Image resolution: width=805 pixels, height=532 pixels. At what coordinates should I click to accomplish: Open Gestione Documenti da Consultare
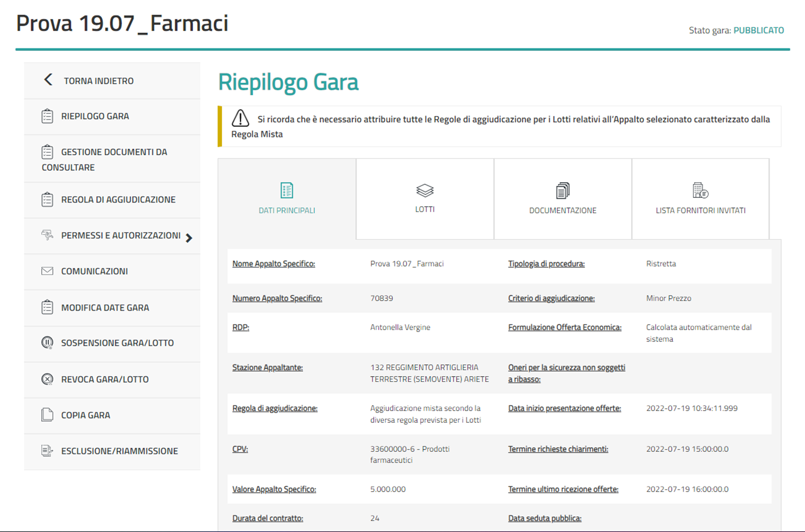coord(114,152)
